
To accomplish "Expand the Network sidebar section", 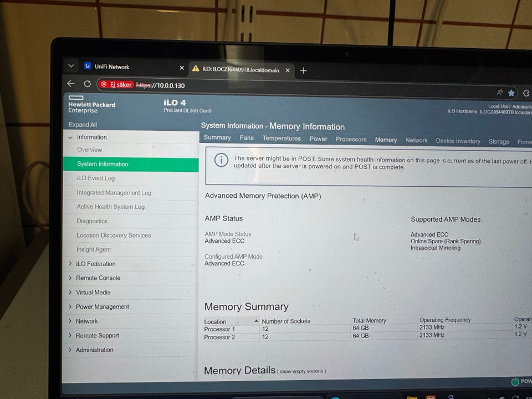I will pyautogui.click(x=70, y=321).
